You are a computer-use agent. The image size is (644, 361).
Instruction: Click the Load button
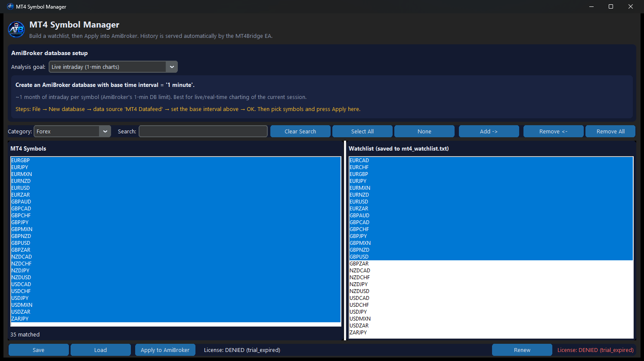click(x=101, y=350)
